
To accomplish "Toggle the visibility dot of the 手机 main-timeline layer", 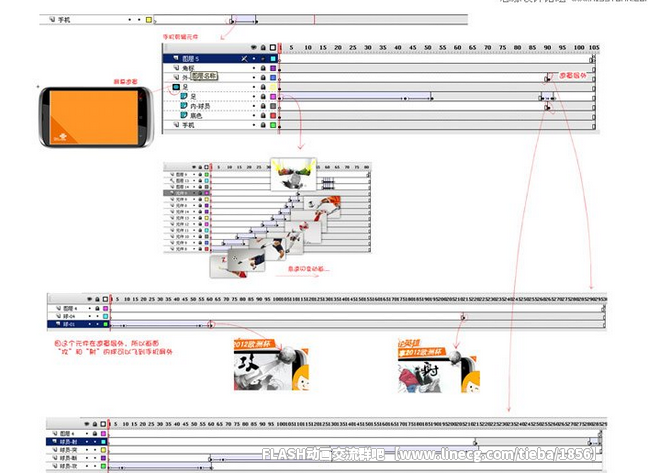I will 254,125.
